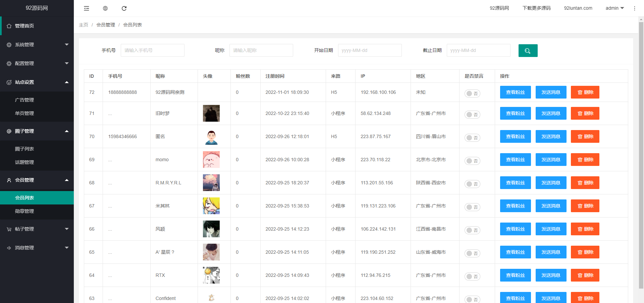Open the admin account dropdown
The width and height of the screenshot is (644, 303).
coord(614,8)
